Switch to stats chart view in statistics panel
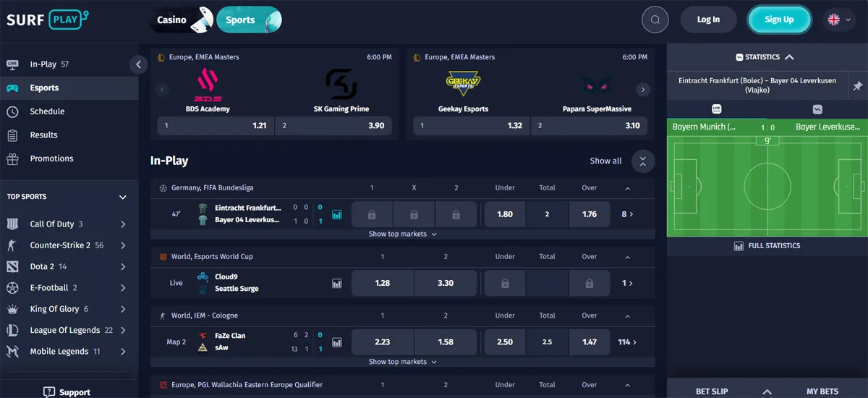The height and width of the screenshot is (398, 868). point(817,109)
